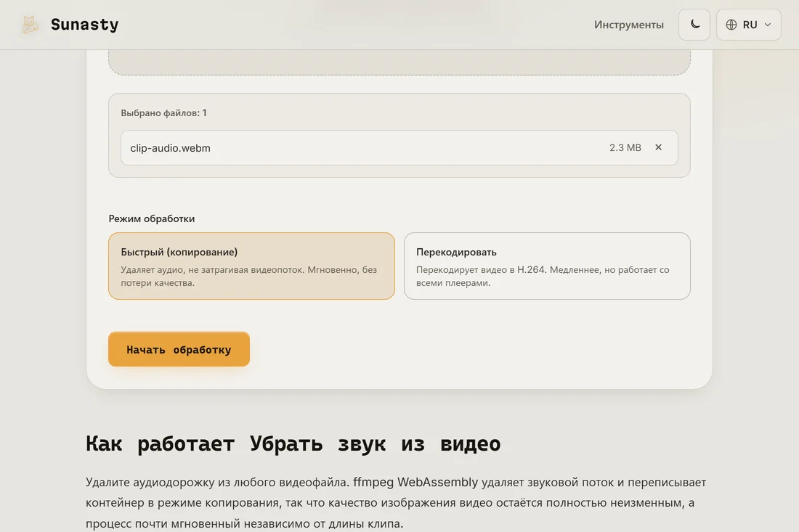Click the Как работает Убрать звук heading

tap(293, 443)
